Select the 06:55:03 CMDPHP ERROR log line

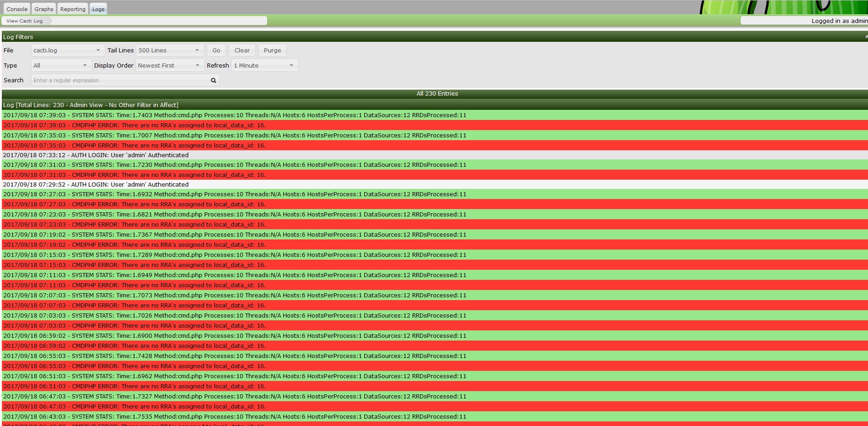click(x=435, y=366)
